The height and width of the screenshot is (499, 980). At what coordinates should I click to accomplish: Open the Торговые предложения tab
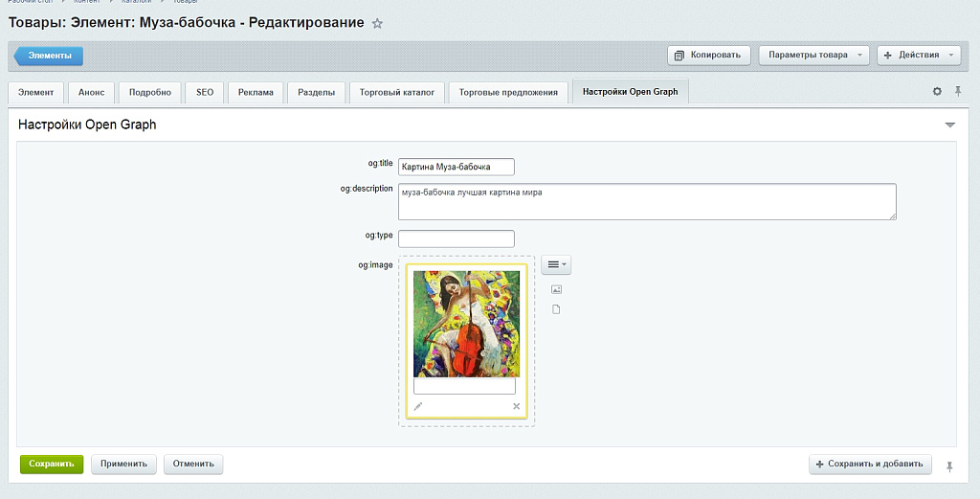[x=508, y=92]
